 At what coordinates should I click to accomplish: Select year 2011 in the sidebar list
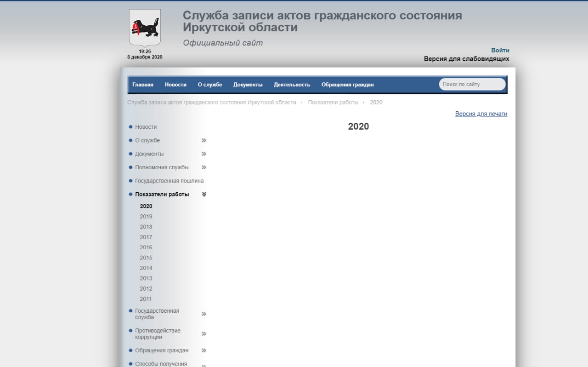(146, 299)
